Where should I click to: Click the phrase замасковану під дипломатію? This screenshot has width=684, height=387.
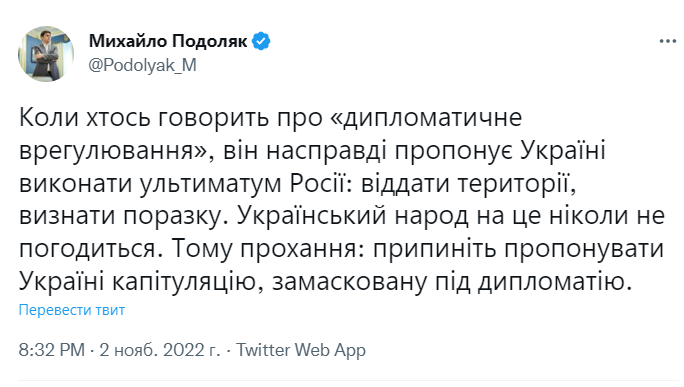pyautogui.click(x=451, y=282)
